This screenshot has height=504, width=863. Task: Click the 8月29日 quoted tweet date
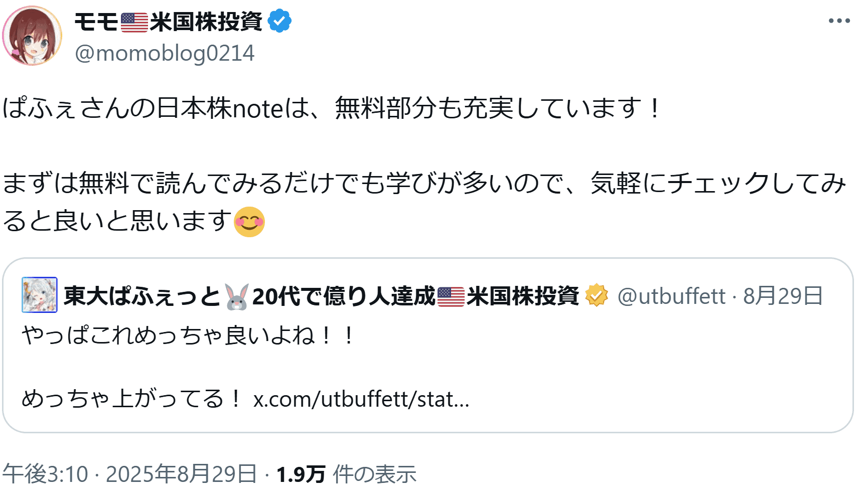pyautogui.click(x=782, y=296)
